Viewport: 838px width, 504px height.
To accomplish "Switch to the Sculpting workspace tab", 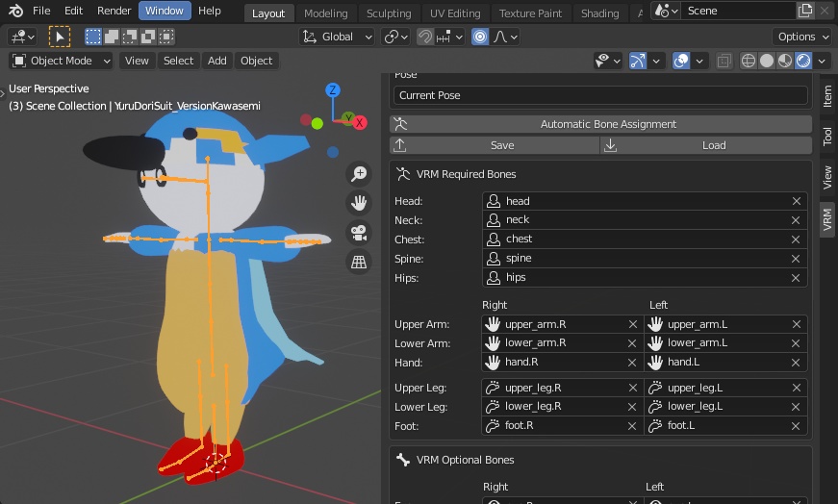I will [389, 13].
